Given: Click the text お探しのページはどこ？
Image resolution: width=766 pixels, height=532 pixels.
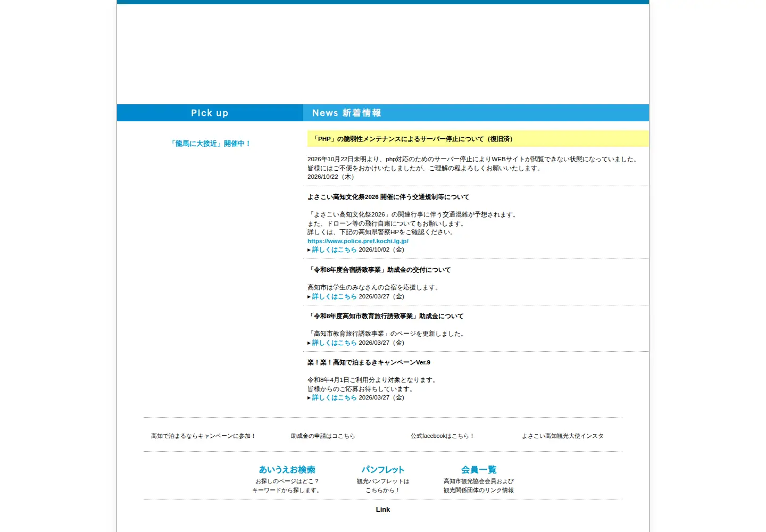Looking at the screenshot, I should point(287,481).
